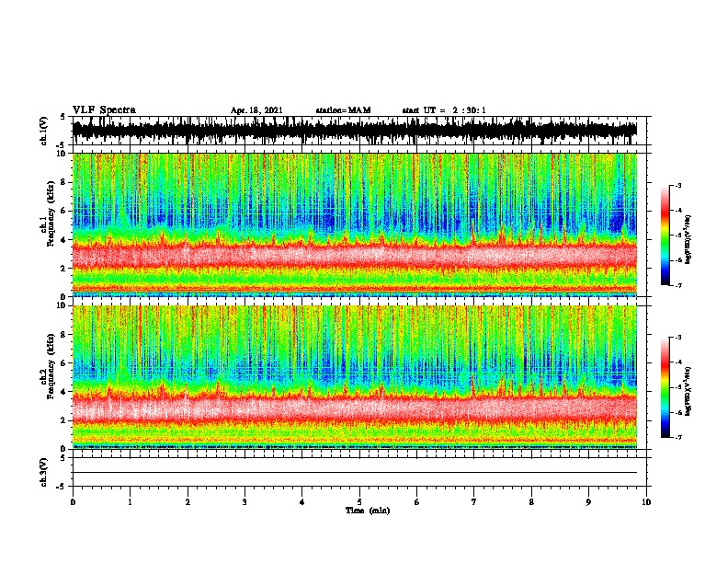Click the time axis tick label "2"

[x=188, y=502]
